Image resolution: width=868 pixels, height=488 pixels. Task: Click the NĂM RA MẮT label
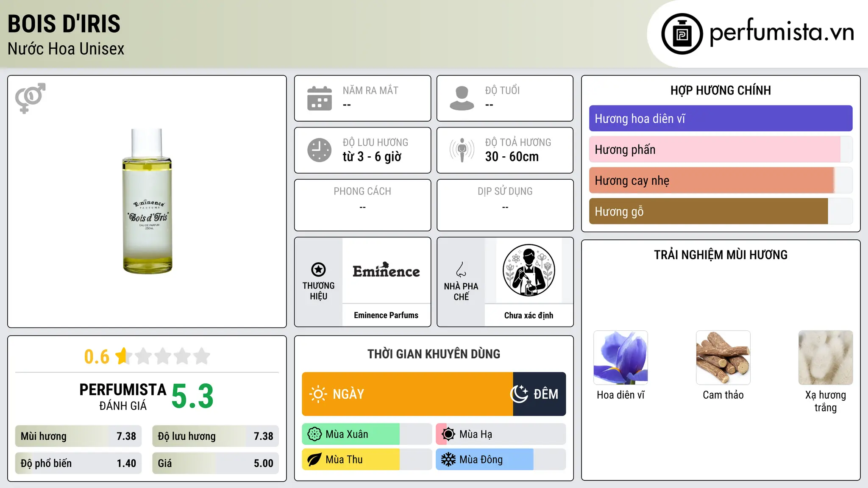point(370,90)
